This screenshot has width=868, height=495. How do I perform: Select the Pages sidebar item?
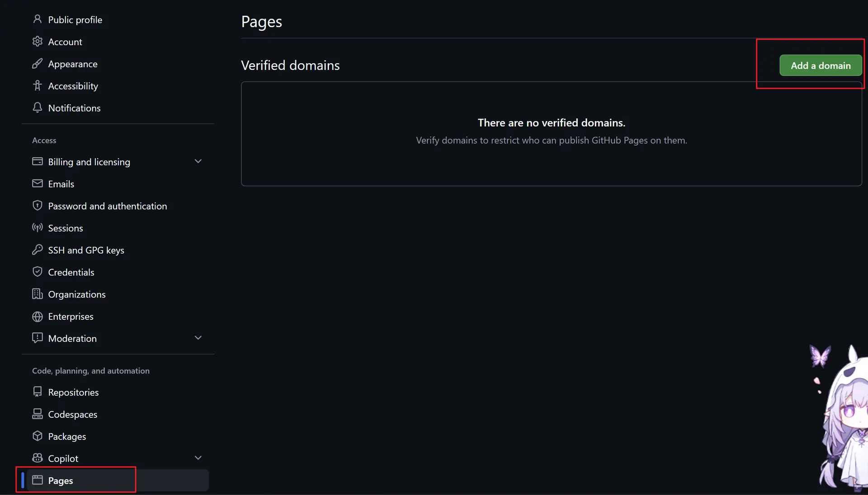pos(118,481)
